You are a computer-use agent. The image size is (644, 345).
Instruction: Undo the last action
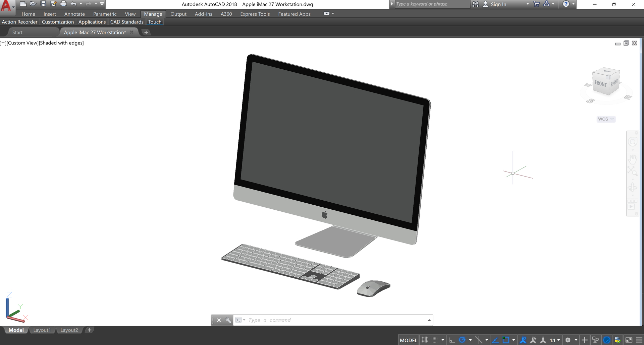73,4
